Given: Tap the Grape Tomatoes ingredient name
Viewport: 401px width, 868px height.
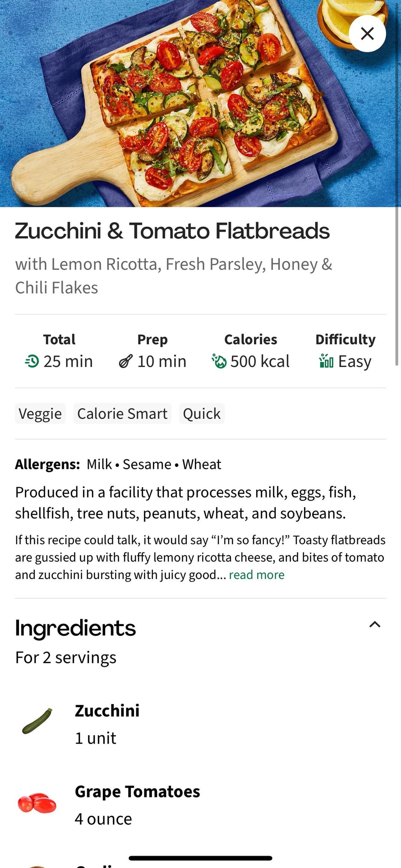Looking at the screenshot, I should click(137, 792).
